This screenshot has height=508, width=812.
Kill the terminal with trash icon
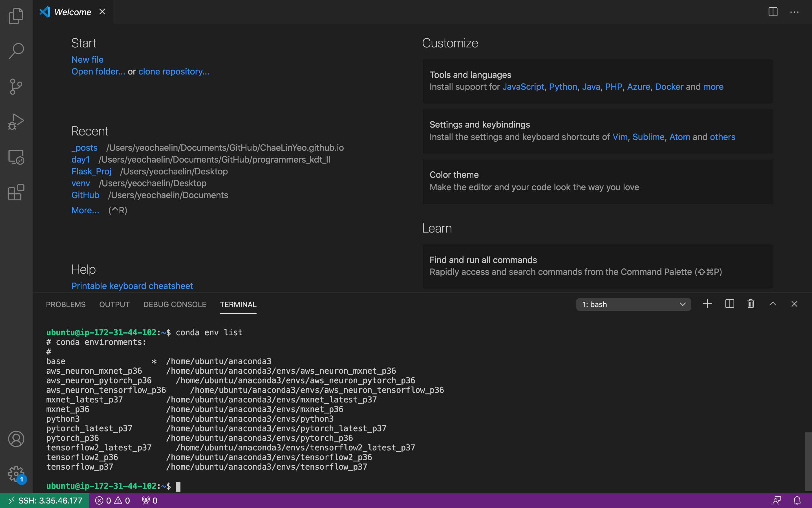[751, 304]
